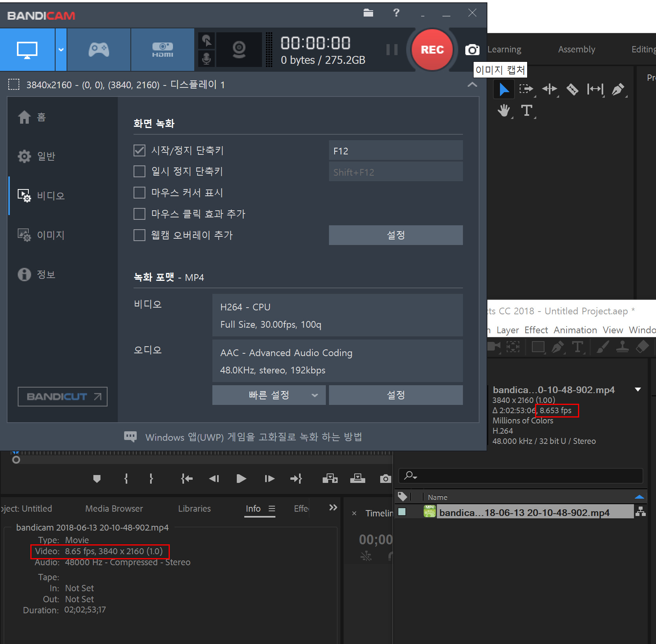Select Razor tool in Premiere
The image size is (656, 644).
click(x=572, y=89)
